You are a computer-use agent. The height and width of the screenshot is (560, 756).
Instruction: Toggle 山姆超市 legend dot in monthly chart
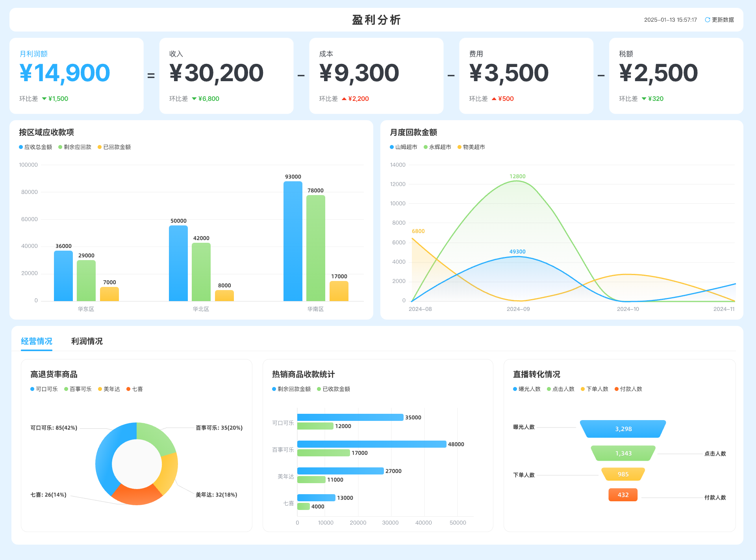392,147
